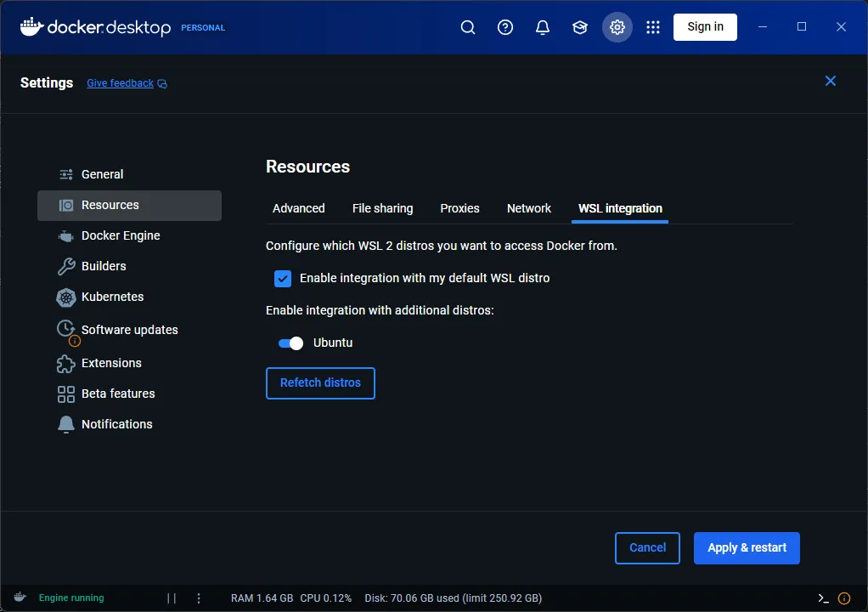Select the WSL integration tab

tap(620, 209)
